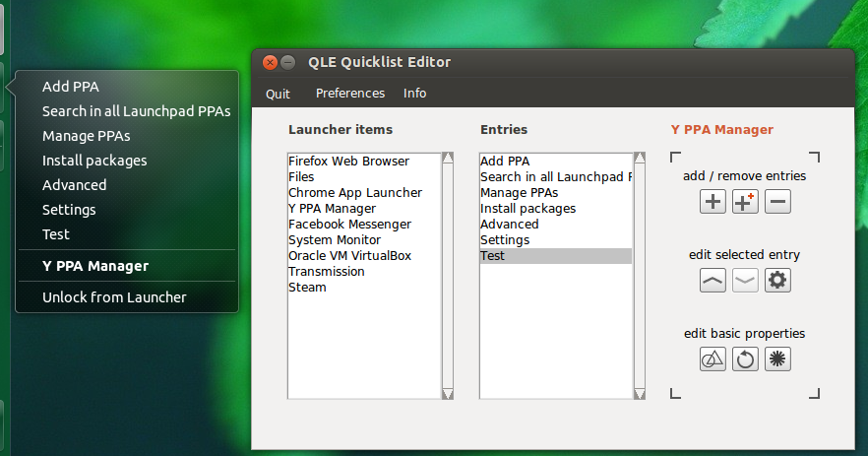The height and width of the screenshot is (456, 868).
Task: Select Oracle VM VirtualBox launcher item
Action: click(364, 256)
